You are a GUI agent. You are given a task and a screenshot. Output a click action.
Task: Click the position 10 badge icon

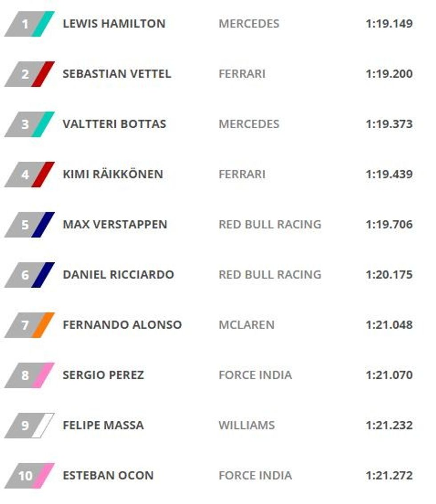29,476
